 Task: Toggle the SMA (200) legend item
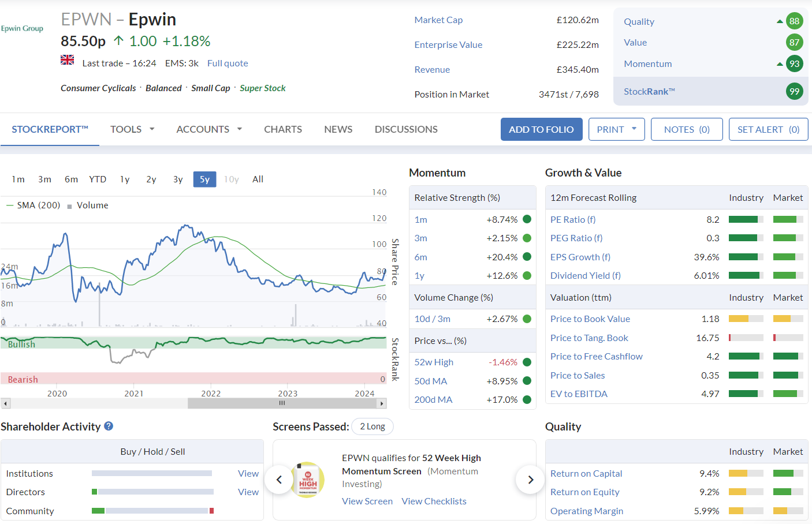33,205
